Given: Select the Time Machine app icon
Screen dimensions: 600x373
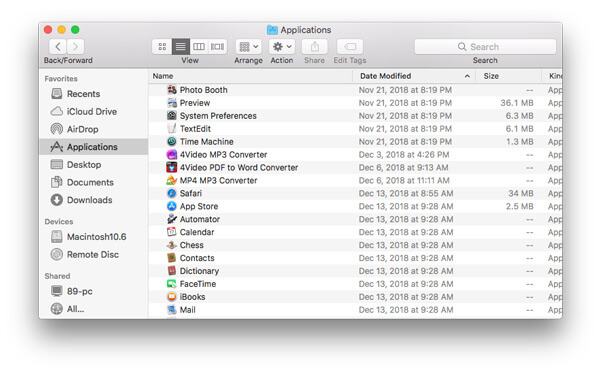Looking at the screenshot, I should (x=172, y=142).
